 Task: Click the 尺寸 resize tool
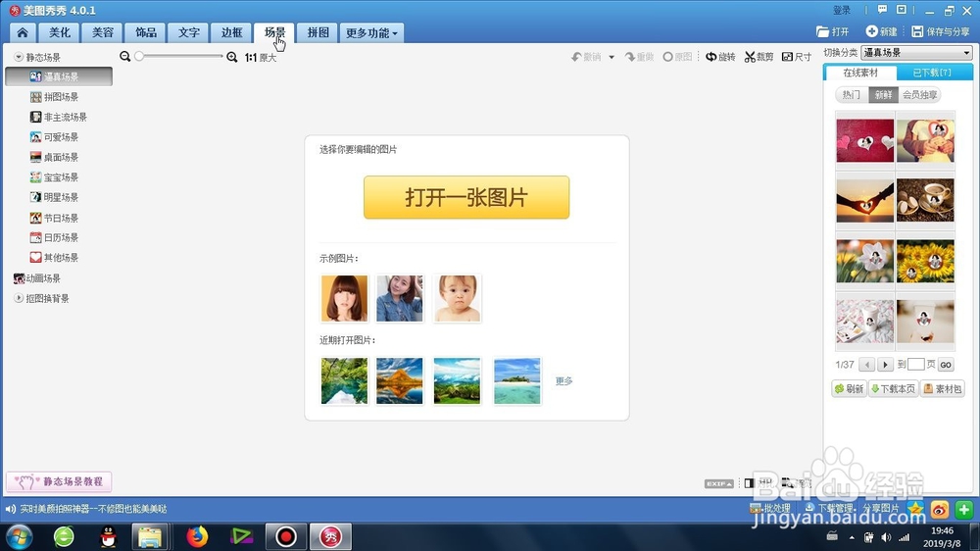(797, 57)
